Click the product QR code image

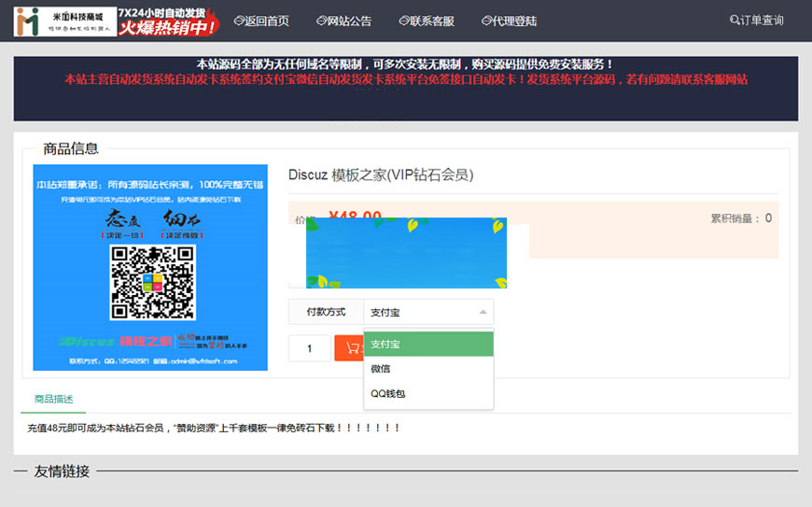154,282
